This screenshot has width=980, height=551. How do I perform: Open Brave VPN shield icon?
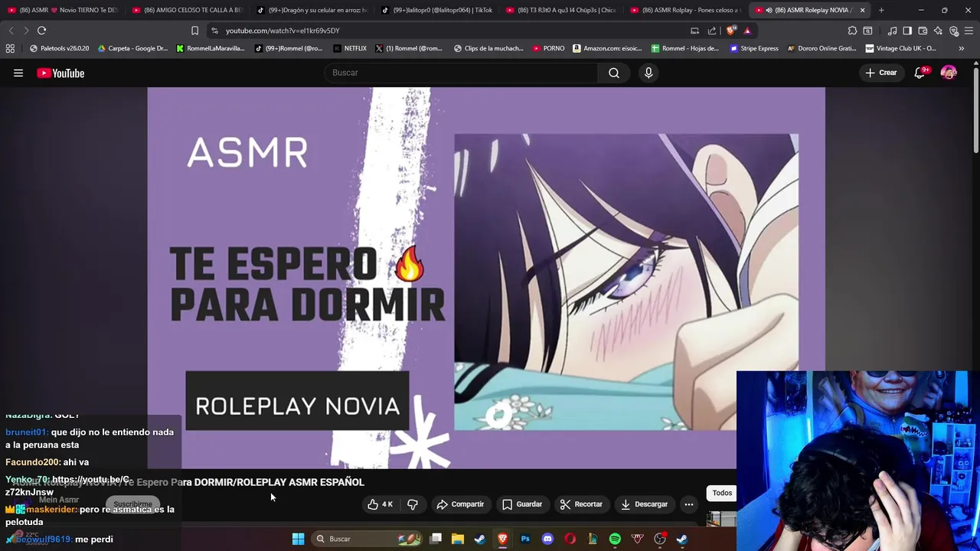pos(954,31)
